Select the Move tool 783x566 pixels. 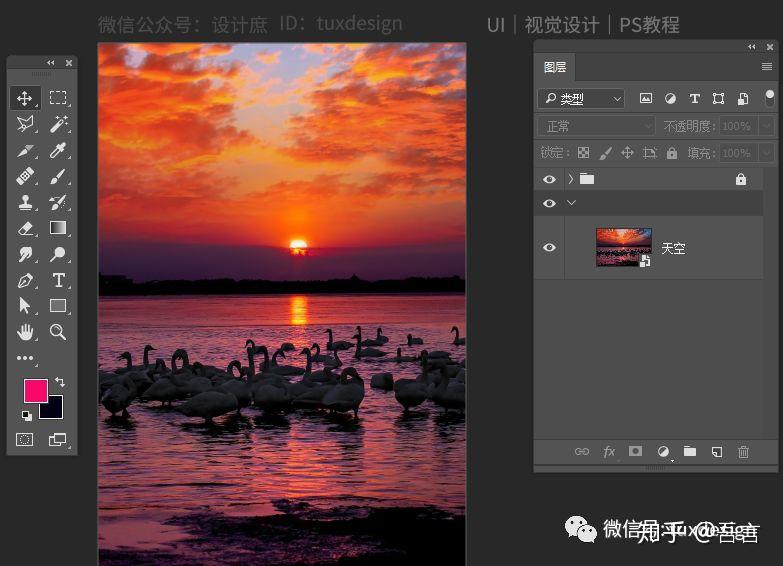tap(24, 98)
